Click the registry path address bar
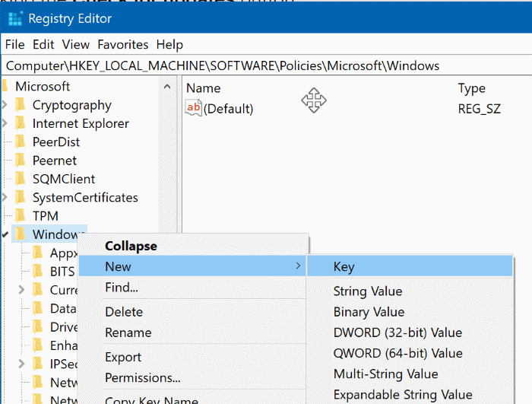Viewport: 532px width, 404px height. [x=266, y=65]
